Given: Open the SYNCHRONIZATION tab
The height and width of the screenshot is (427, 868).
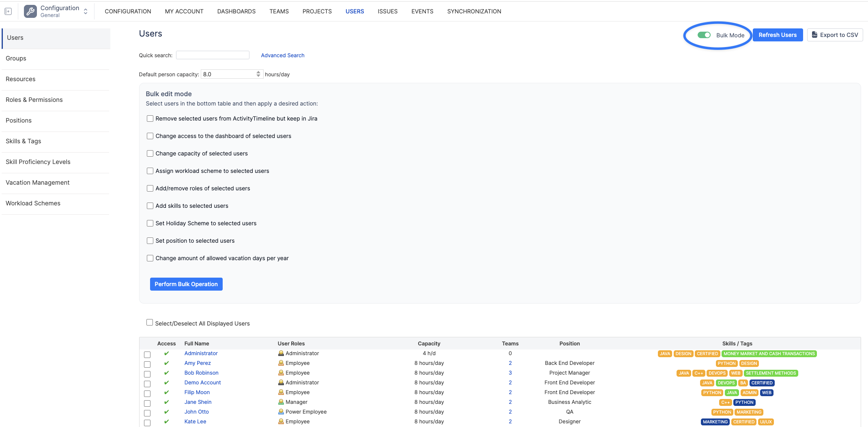Looking at the screenshot, I should (474, 11).
